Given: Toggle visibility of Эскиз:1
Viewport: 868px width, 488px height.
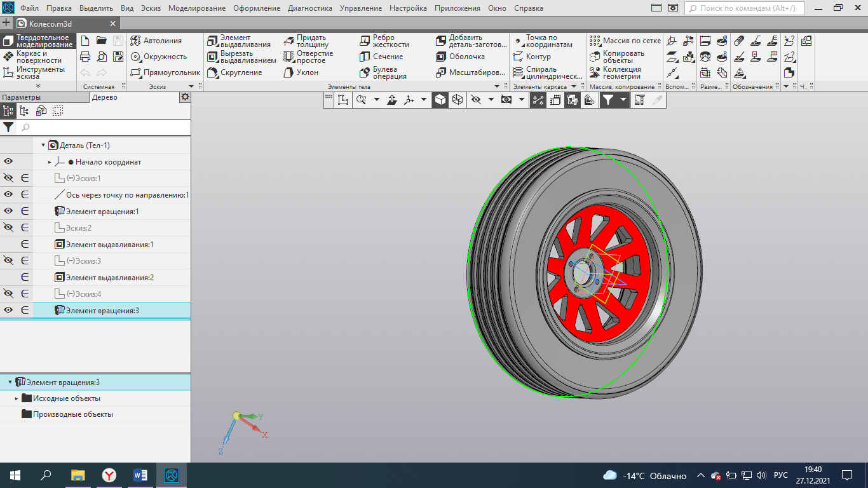Looking at the screenshot, I should point(9,179).
